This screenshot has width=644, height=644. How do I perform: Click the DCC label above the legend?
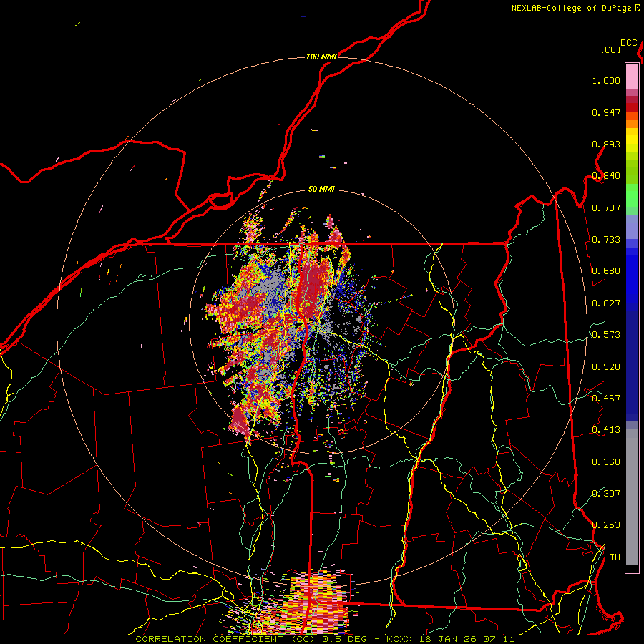point(629,43)
